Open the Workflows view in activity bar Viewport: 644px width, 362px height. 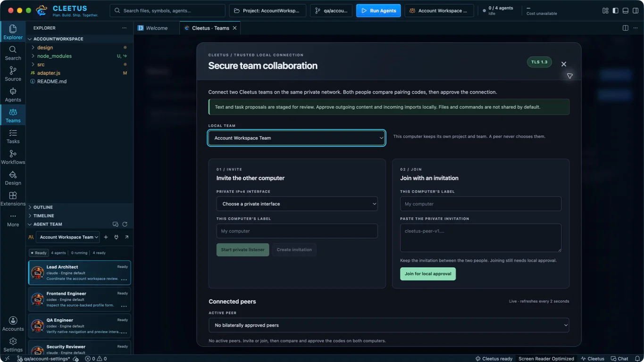click(13, 156)
